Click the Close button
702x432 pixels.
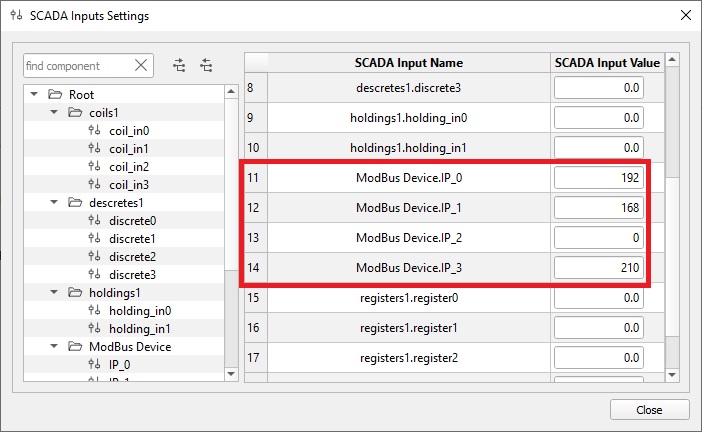(x=649, y=410)
